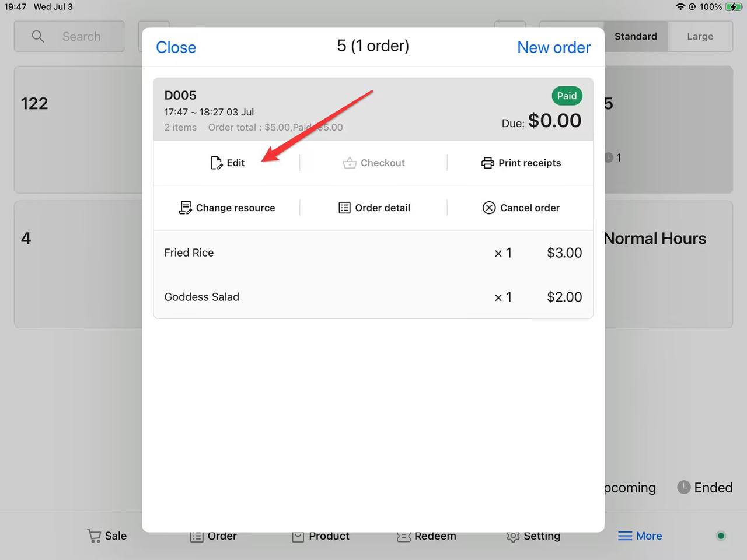
Task: Tap the Sale cart icon
Action: click(94, 535)
